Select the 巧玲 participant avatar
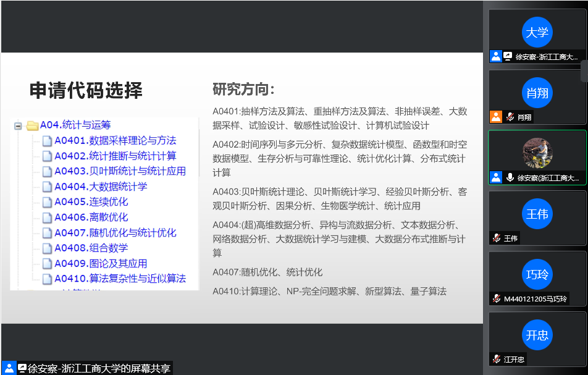588x375 pixels. [x=537, y=275]
